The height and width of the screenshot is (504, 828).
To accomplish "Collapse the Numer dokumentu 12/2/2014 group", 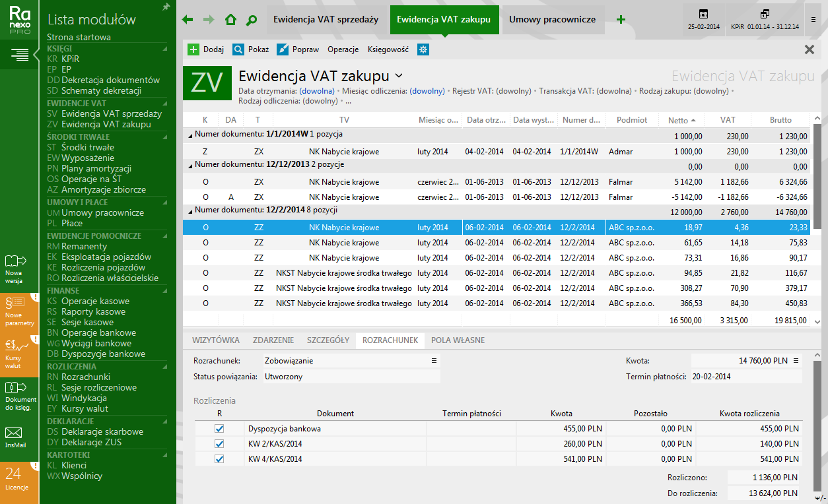I will pyautogui.click(x=190, y=210).
